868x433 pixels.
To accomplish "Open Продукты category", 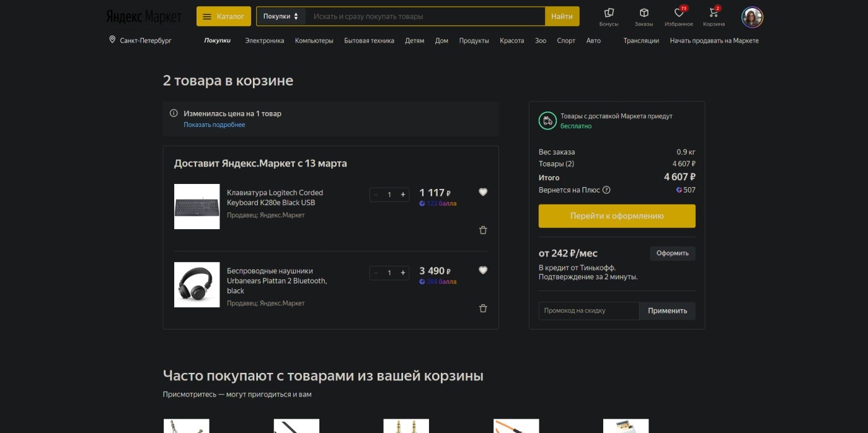I will [474, 40].
